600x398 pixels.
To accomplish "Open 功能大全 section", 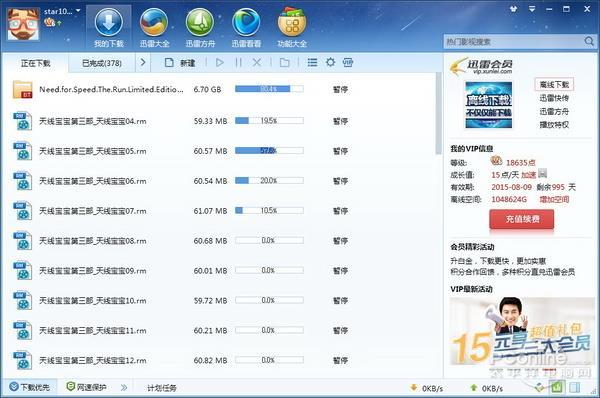I will (x=292, y=28).
